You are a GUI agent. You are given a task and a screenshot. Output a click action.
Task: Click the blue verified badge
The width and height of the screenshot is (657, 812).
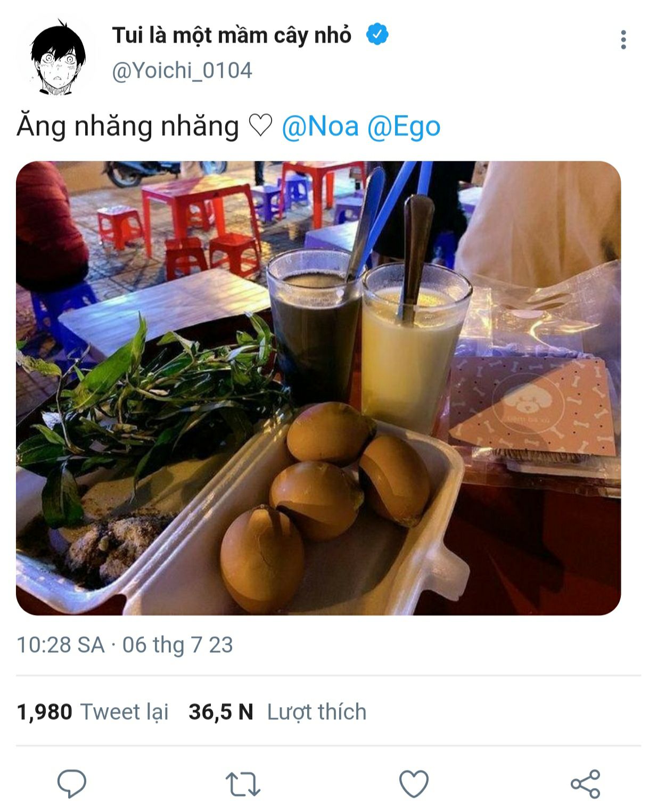[377, 35]
